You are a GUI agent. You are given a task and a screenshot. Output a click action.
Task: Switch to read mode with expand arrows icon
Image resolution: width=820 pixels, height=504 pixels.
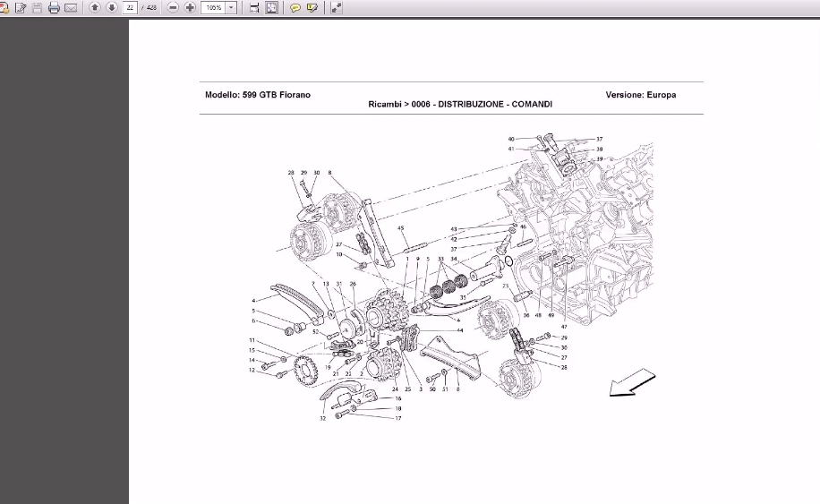tap(337, 8)
